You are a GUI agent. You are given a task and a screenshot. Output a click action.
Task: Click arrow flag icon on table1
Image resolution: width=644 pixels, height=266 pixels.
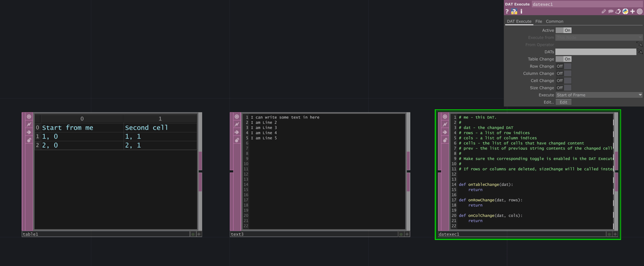coord(29,132)
